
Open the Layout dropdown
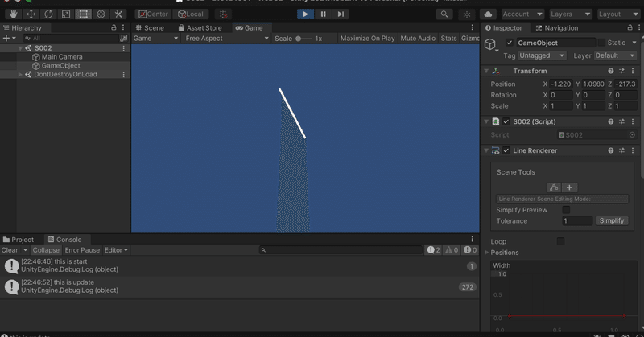618,14
